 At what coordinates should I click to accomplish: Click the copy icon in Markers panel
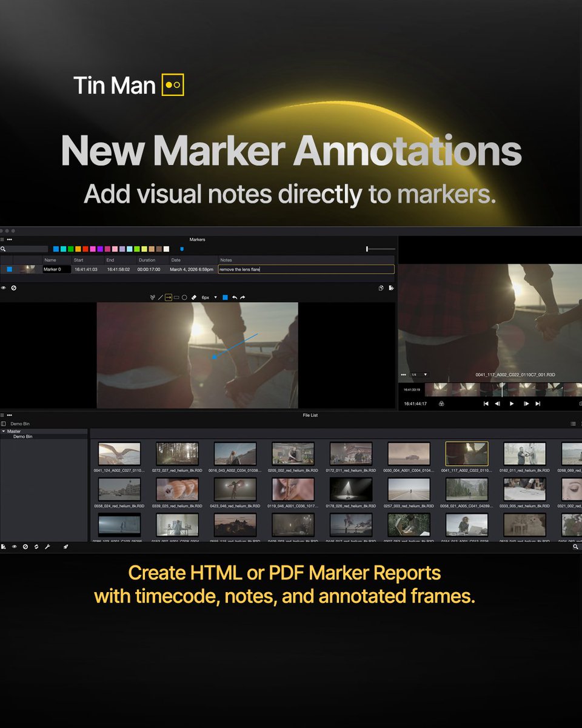coord(381,288)
